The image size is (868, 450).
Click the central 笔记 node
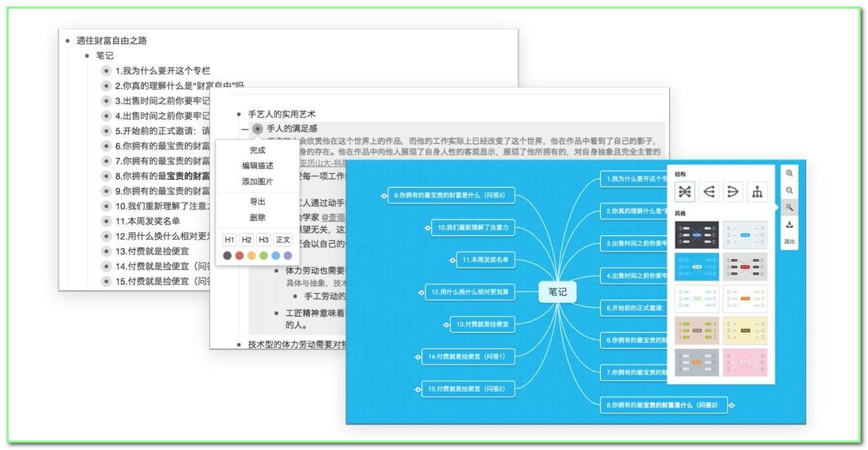(558, 292)
